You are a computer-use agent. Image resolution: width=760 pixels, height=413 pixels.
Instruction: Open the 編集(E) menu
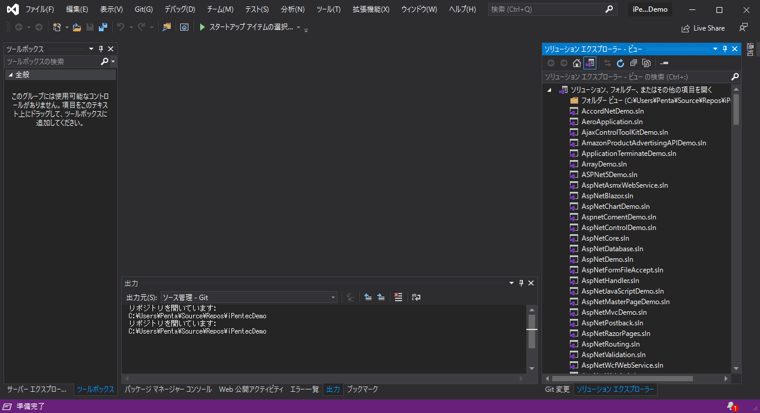click(77, 9)
